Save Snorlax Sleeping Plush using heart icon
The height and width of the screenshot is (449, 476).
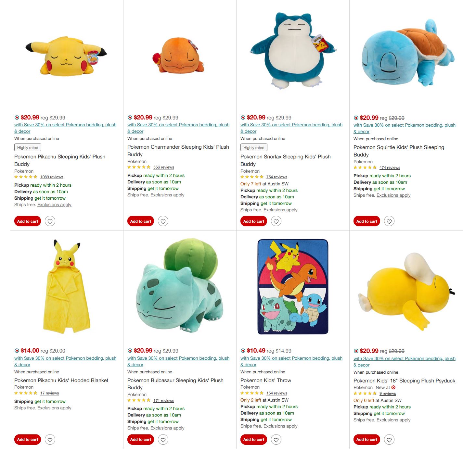point(276,221)
